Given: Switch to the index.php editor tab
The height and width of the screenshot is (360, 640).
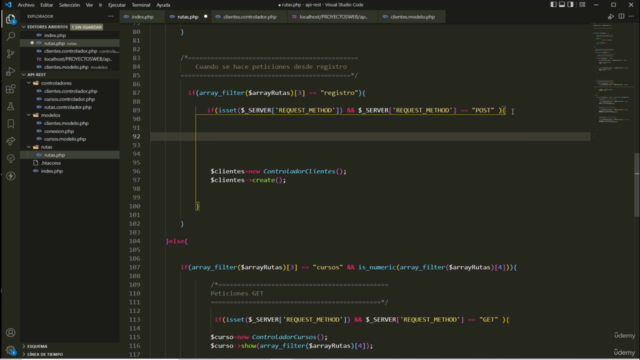Looking at the screenshot, I should tap(142, 17).
